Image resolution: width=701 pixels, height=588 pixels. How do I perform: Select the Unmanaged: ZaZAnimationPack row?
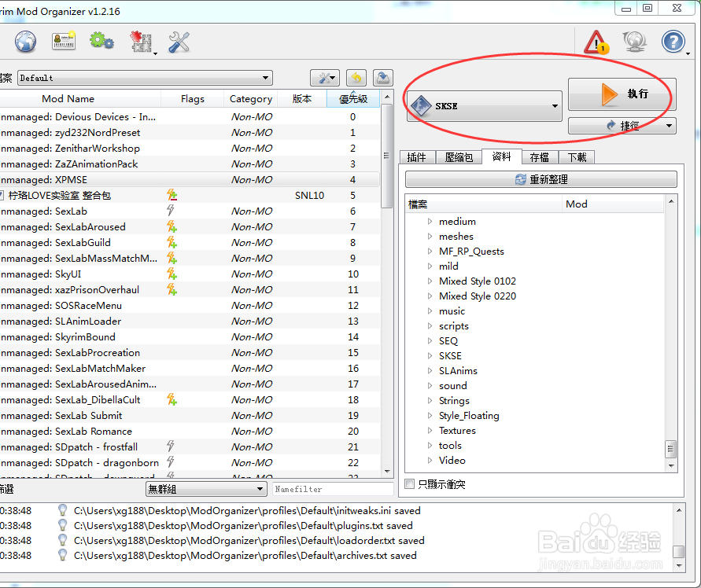coord(190,164)
